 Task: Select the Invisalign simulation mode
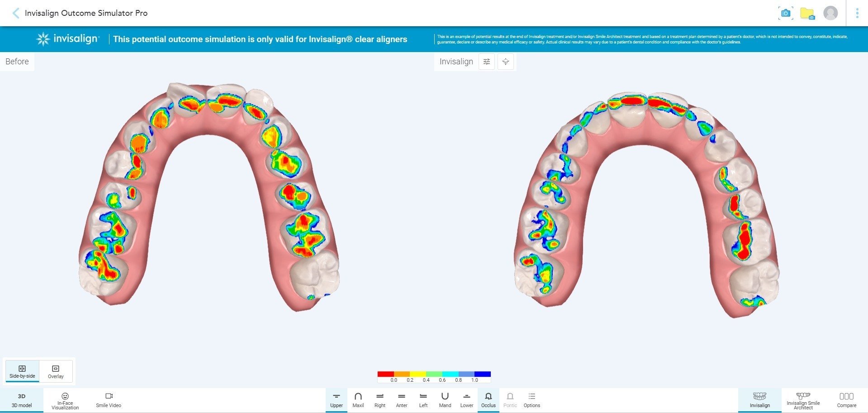click(760, 400)
